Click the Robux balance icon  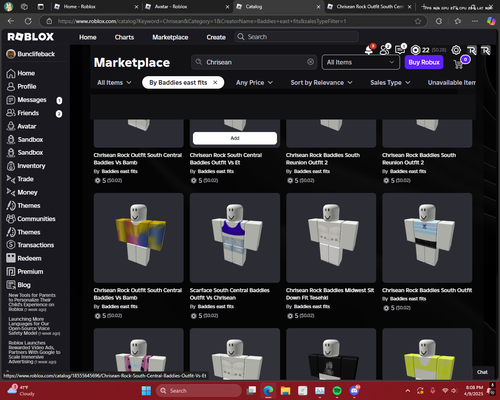point(415,50)
